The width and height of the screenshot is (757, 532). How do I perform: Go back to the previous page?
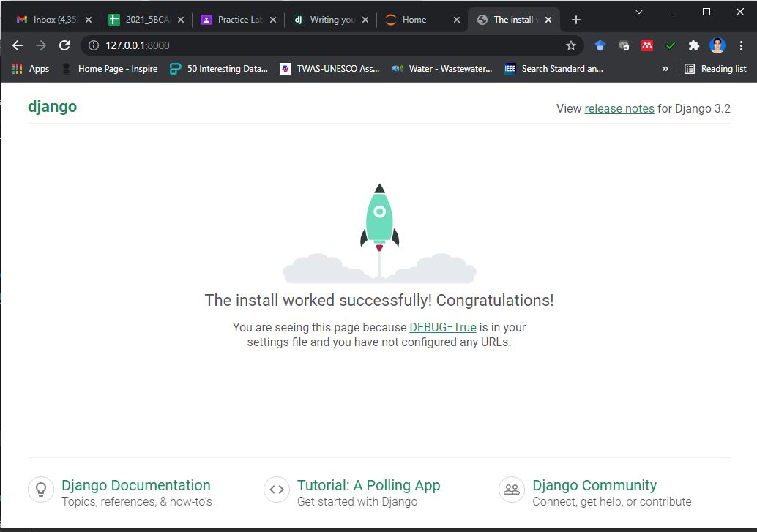coord(18,45)
